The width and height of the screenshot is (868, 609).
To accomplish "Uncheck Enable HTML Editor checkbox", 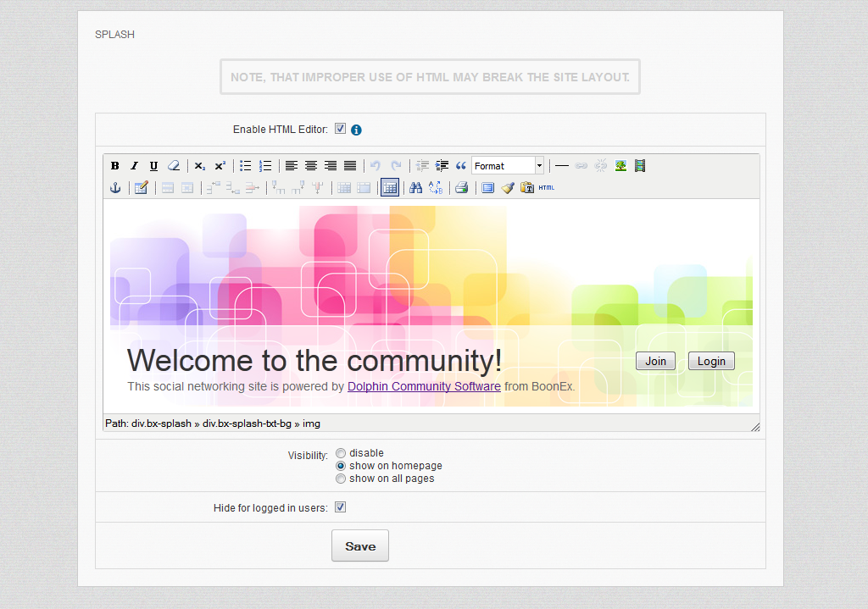I will pyautogui.click(x=340, y=129).
